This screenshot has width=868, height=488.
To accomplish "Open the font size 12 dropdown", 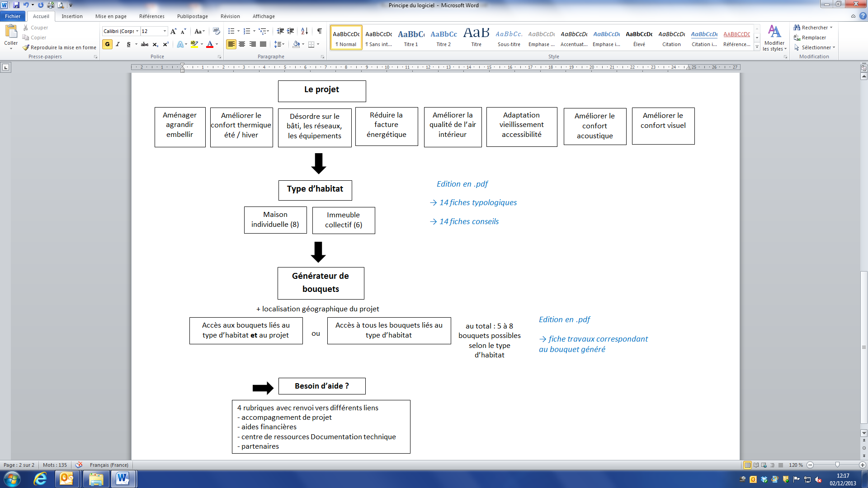I will (x=165, y=31).
